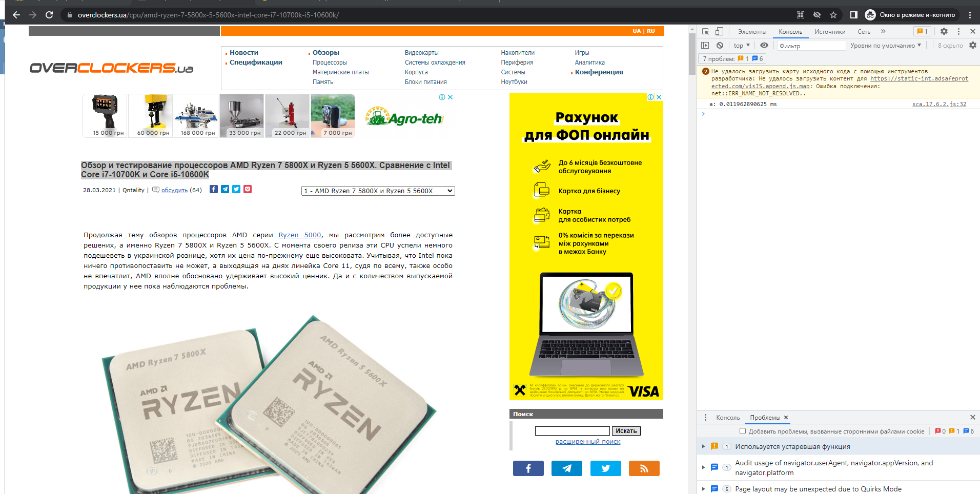The image size is (980, 494).
Task: Open the Источники tab
Action: (830, 32)
